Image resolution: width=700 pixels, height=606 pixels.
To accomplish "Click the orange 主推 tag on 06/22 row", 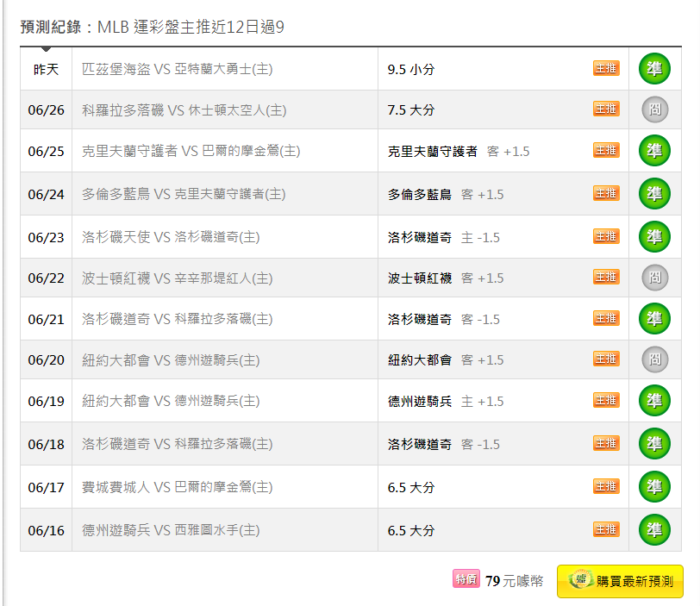I will pos(606,277).
